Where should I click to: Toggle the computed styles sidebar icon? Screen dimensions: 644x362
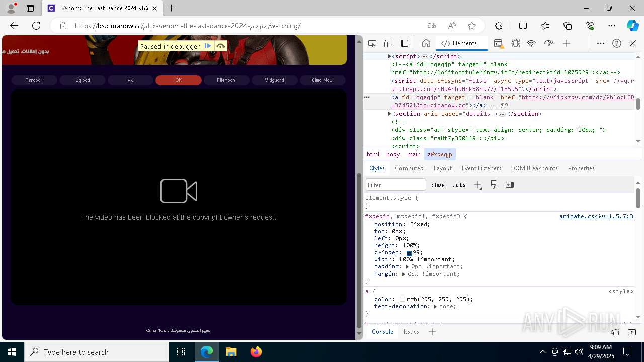pyautogui.click(x=510, y=185)
